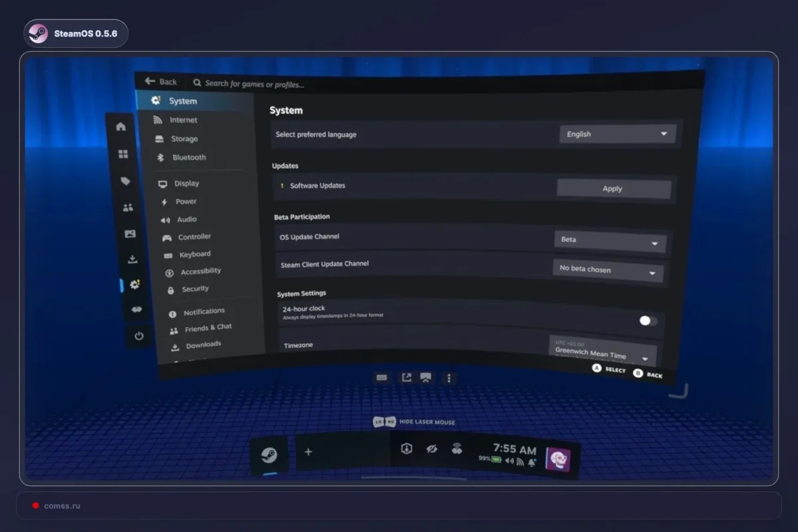Apply the Software Updates
Image resolution: width=798 pixels, height=532 pixels.
pos(613,188)
